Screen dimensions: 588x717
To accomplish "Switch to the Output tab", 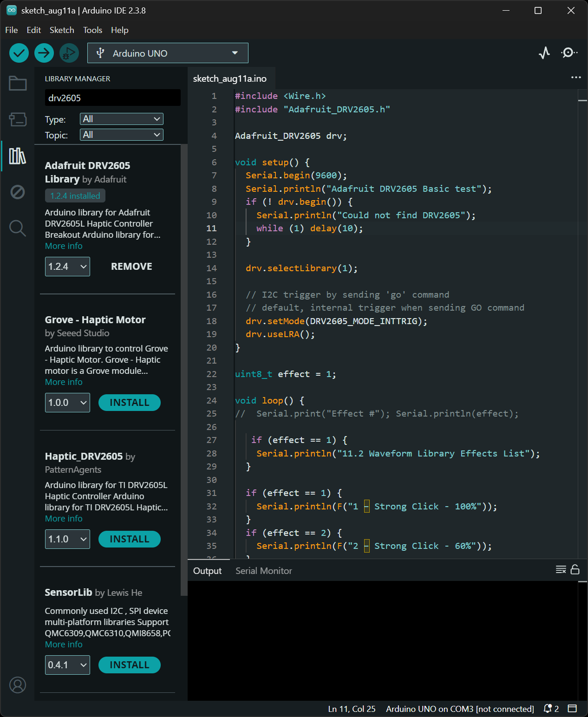I will (207, 571).
